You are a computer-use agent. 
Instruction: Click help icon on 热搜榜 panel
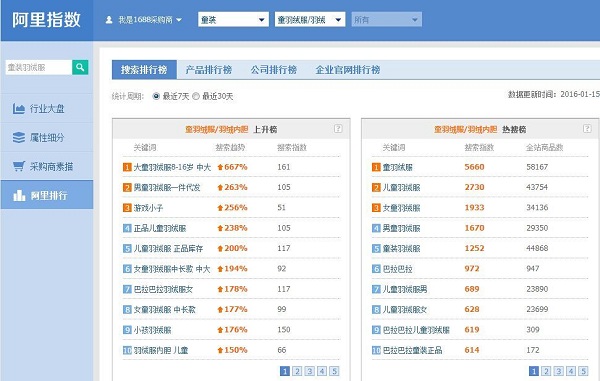point(587,129)
